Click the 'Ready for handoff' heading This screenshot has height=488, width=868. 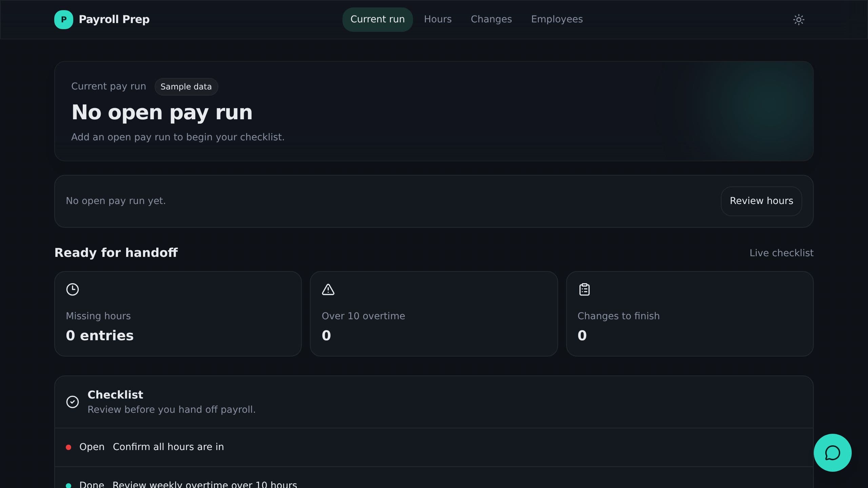(116, 253)
